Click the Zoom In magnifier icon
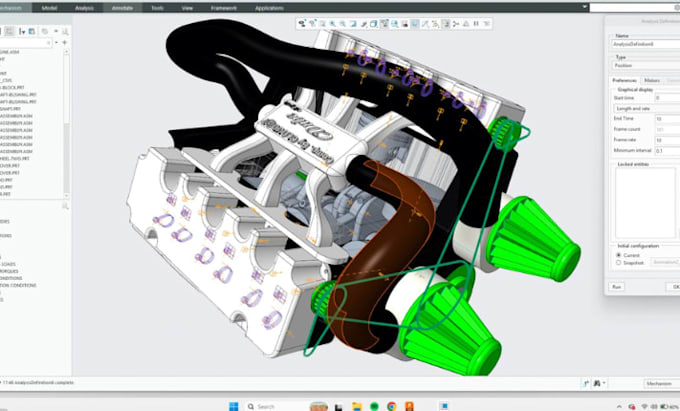This screenshot has height=411, width=680. click(x=332, y=23)
